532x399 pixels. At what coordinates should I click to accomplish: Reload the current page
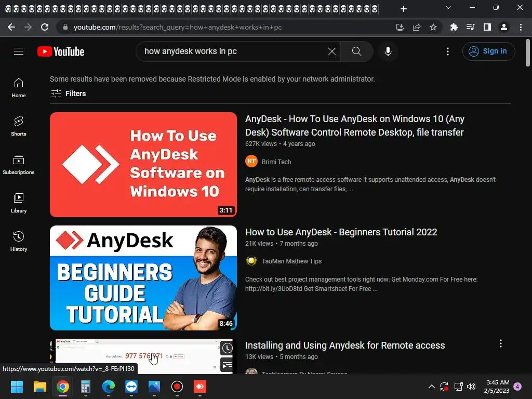(45, 27)
